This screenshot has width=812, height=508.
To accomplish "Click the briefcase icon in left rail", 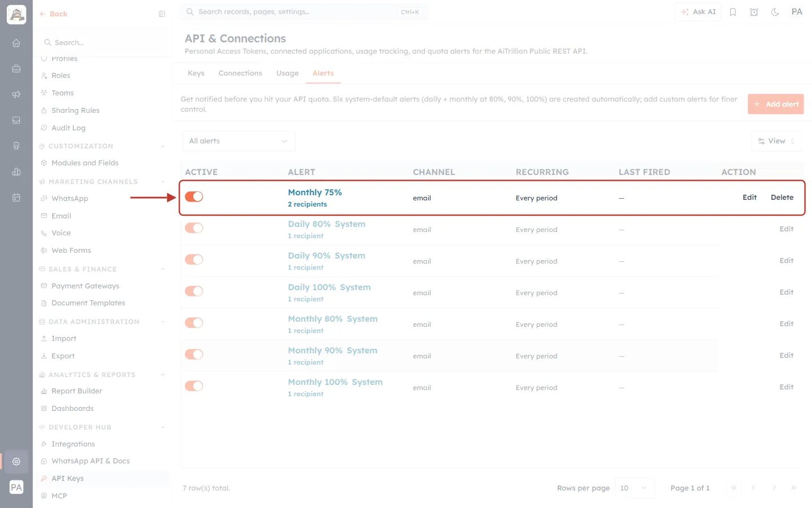I will 16,69.
